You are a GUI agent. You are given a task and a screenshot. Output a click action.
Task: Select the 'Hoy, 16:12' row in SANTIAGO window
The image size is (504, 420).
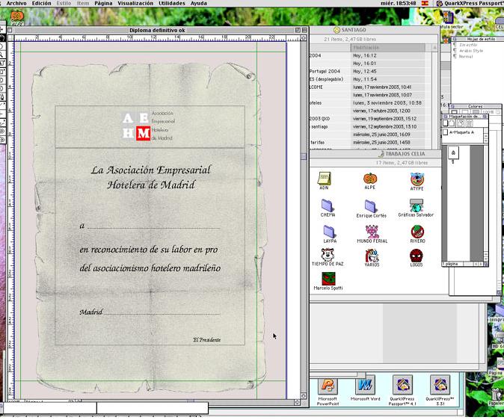click(366, 55)
